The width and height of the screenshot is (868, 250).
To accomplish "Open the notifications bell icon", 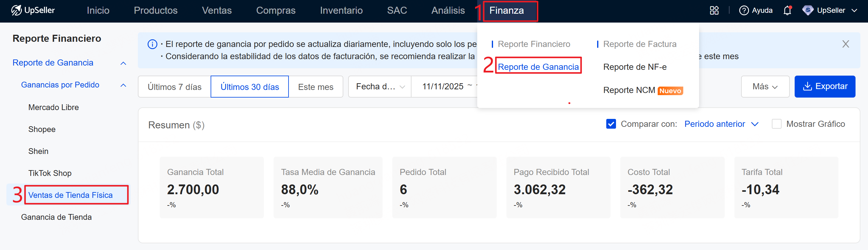I will point(787,10).
